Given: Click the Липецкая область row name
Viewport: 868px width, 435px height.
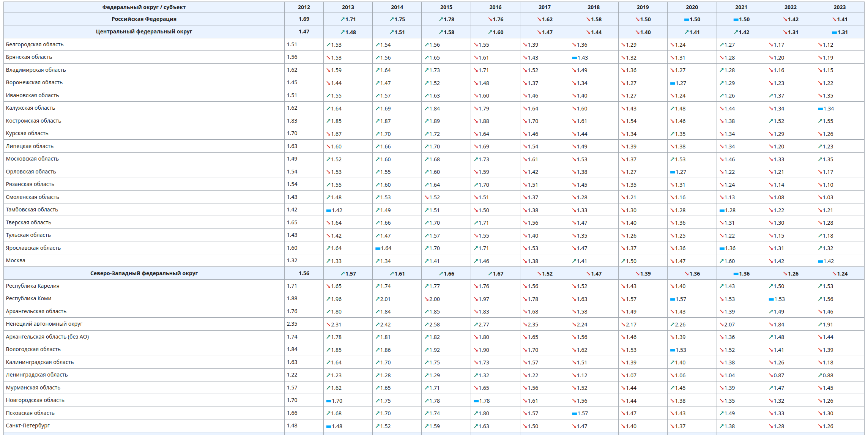Looking at the screenshot, I should (x=30, y=146).
